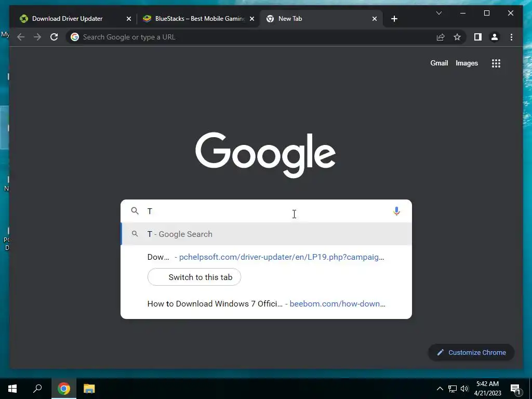This screenshot has height=399, width=532.
Task: Open the Google apps grid
Action: tap(496, 63)
